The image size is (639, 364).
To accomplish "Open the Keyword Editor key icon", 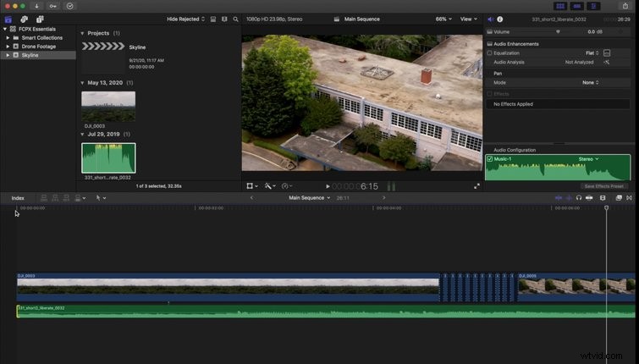I will pyautogui.click(x=53, y=6).
